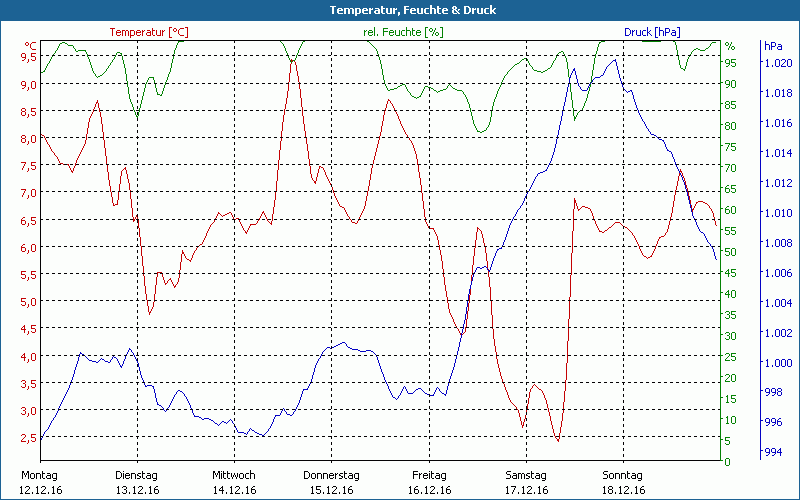This screenshot has height=500, width=800.
Task: Click the 'Samstag 17.12.16' date label
Action: pos(525,482)
